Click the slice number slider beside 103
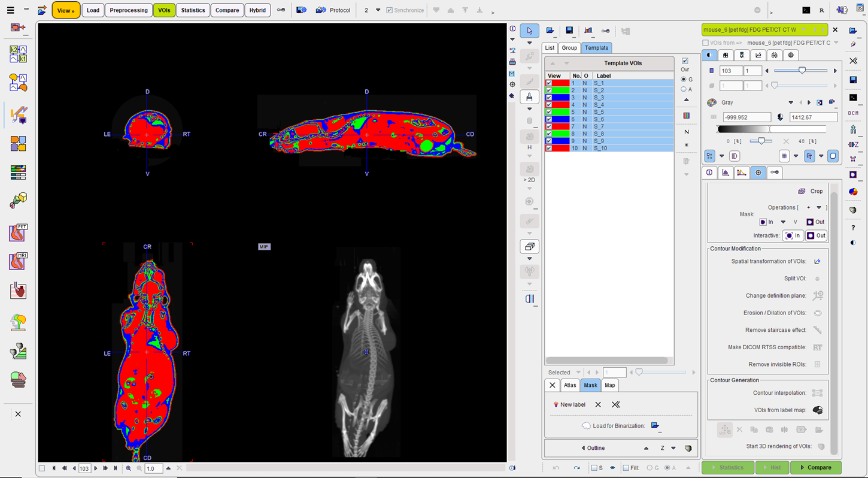 802,71
